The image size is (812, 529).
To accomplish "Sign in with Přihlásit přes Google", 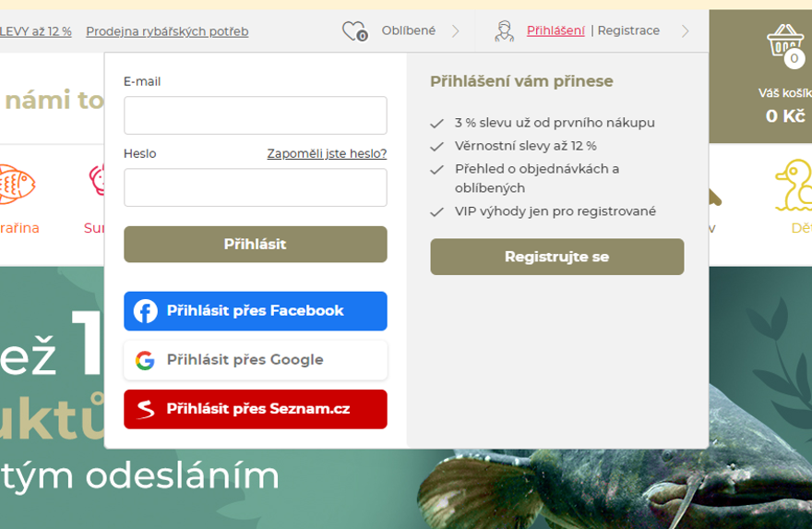I will pos(256,360).
